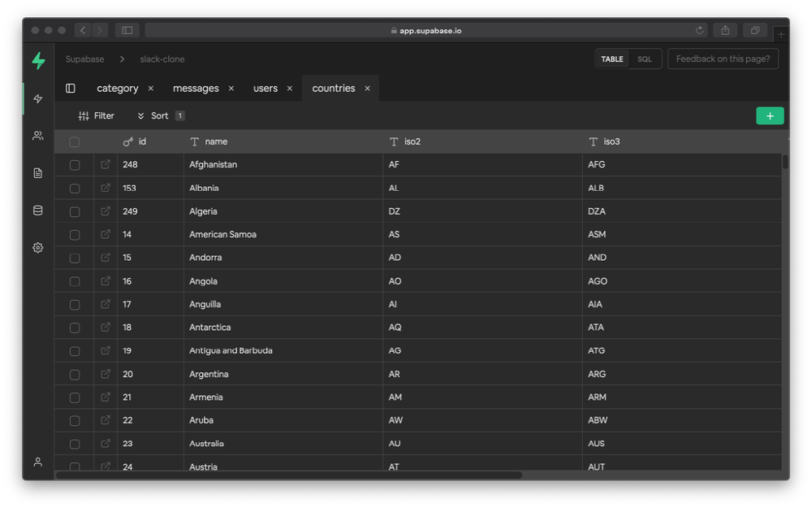Switch to the users tab
812x508 pixels.
266,88
